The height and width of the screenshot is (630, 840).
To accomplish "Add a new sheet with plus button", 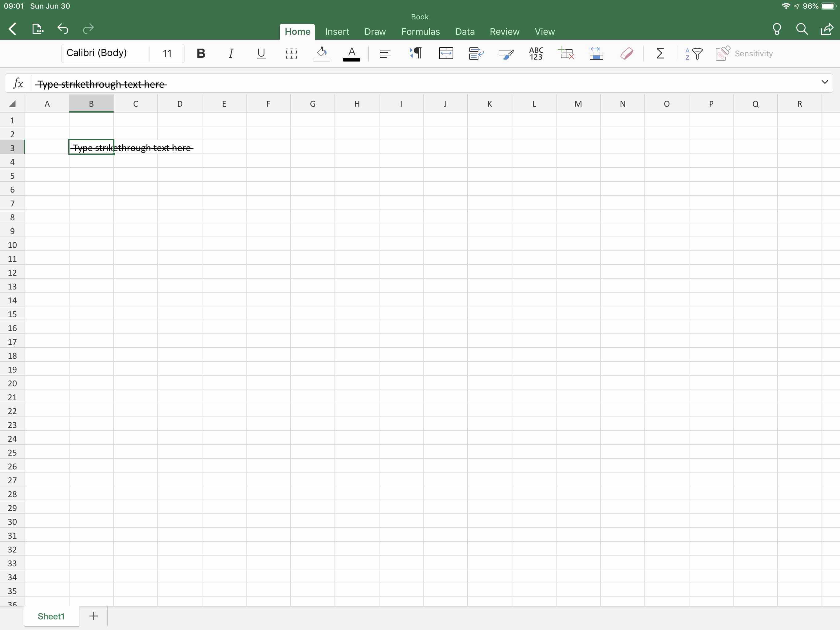I will (93, 616).
